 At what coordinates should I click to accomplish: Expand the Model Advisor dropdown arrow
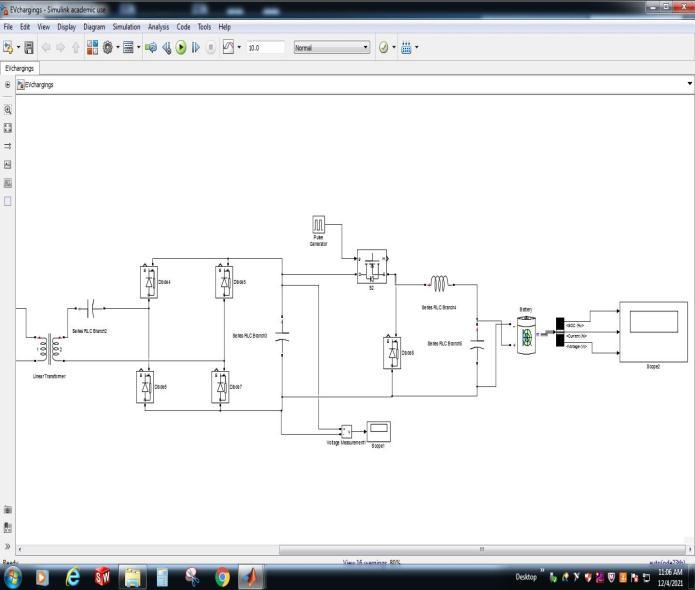tap(394, 47)
